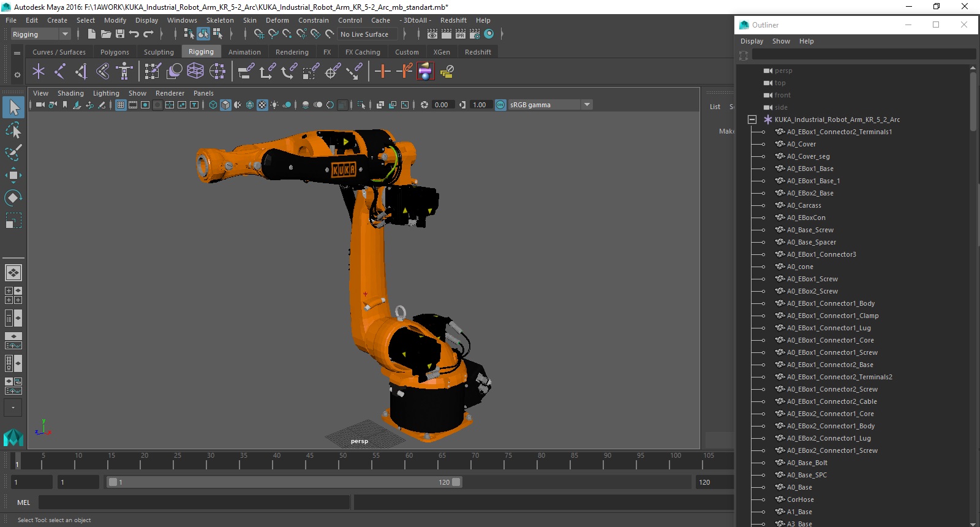Open the HumanIK character shelf icon
Screen dimensions: 980x527
coord(124,72)
